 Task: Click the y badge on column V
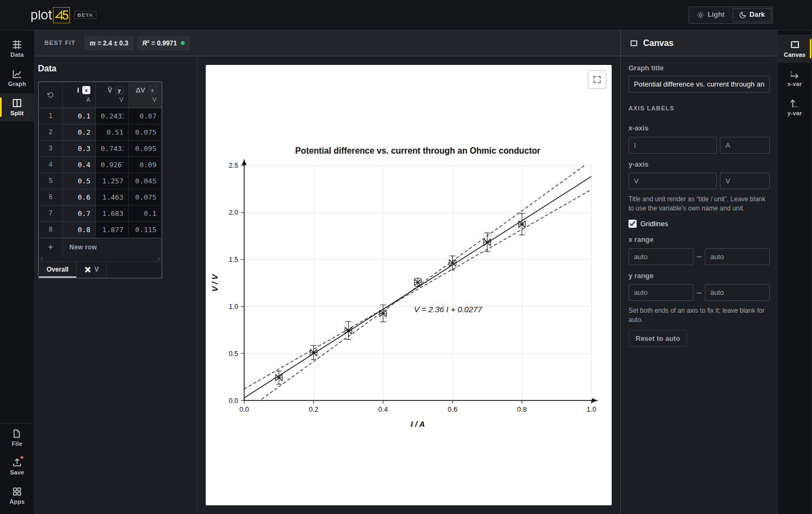tap(120, 90)
